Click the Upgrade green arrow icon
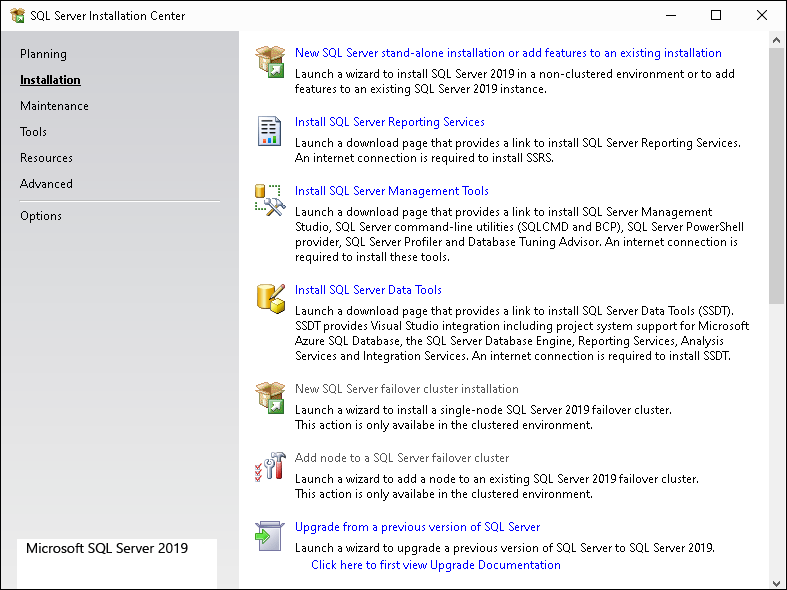This screenshot has width=787, height=590. (x=270, y=536)
